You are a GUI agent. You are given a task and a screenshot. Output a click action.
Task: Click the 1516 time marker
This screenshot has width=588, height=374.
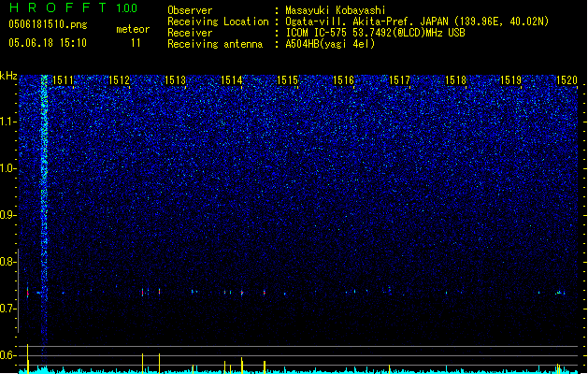tap(343, 80)
